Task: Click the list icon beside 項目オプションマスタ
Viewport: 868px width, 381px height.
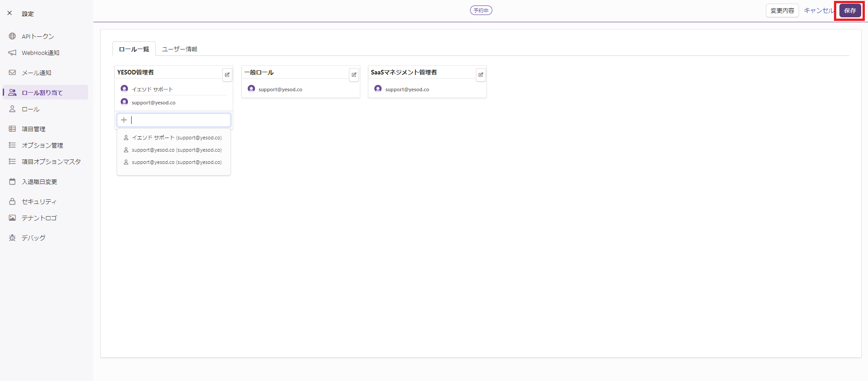Action: click(x=12, y=162)
